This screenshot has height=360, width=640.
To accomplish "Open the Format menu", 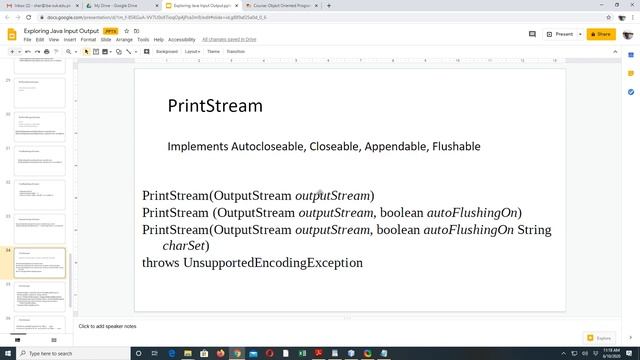I will click(x=88, y=40).
